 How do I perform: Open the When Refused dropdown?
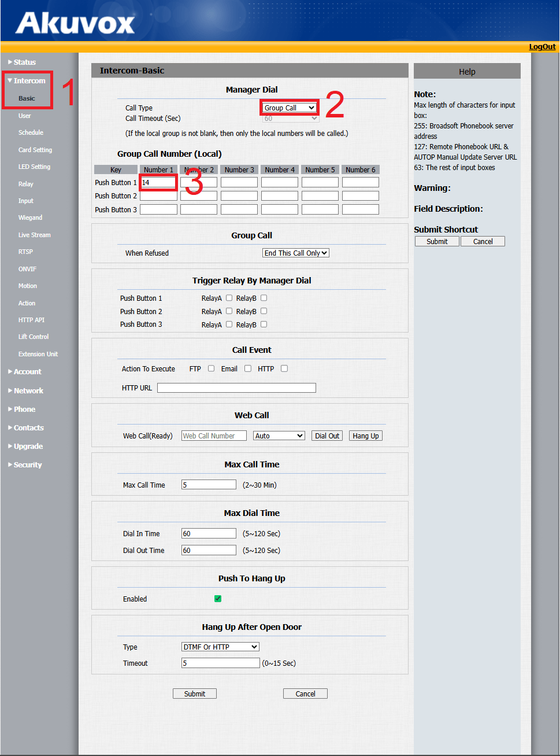[x=295, y=253]
